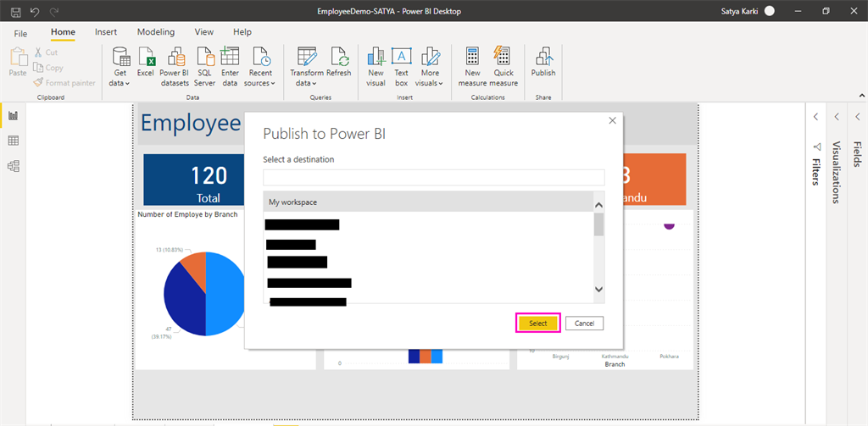Click the Redo arrow in title bar
This screenshot has height=426, width=868.
click(x=53, y=11)
